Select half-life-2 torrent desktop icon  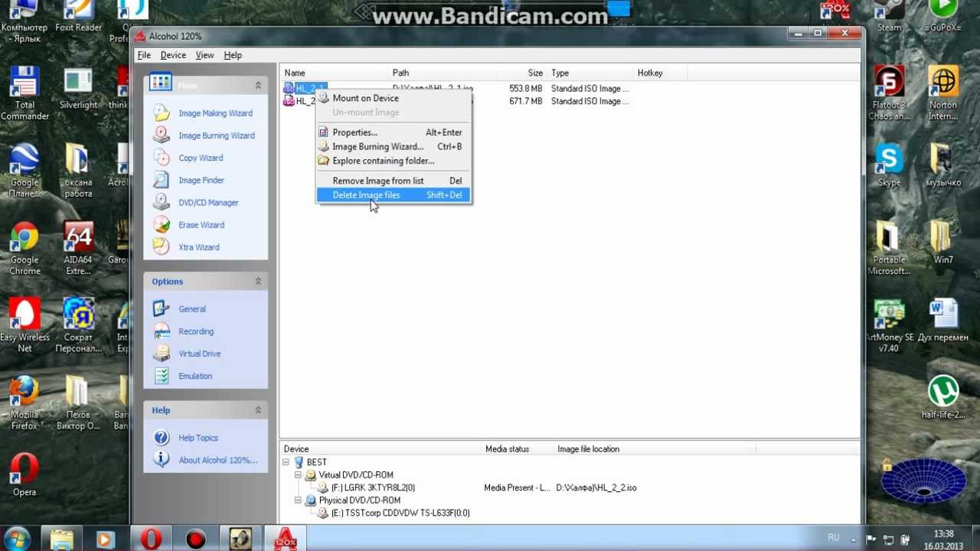(x=943, y=398)
